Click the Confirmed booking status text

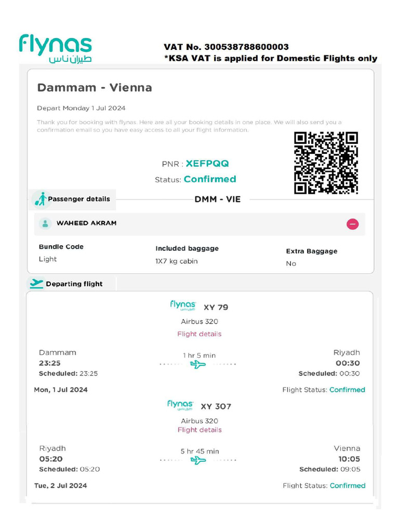210,179
